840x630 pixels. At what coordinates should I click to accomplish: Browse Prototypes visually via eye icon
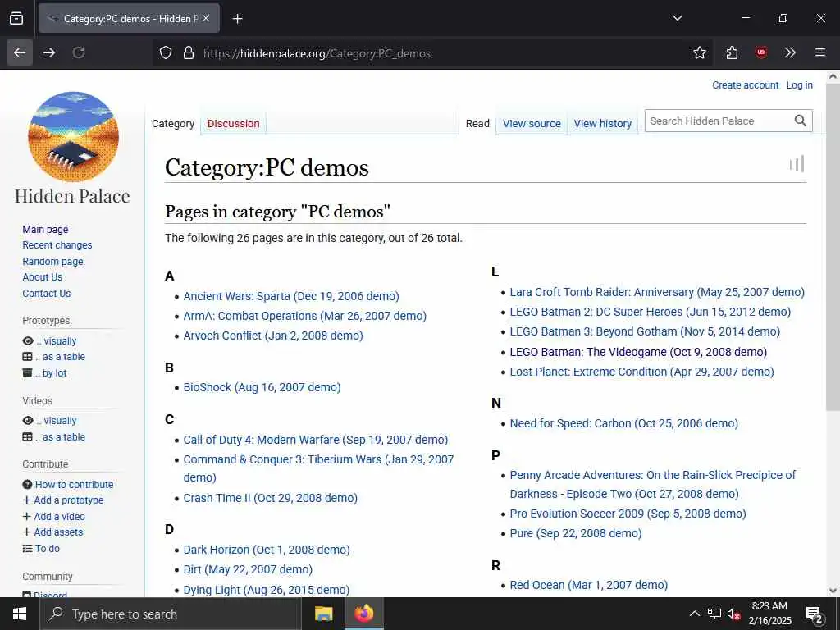tap(50, 341)
